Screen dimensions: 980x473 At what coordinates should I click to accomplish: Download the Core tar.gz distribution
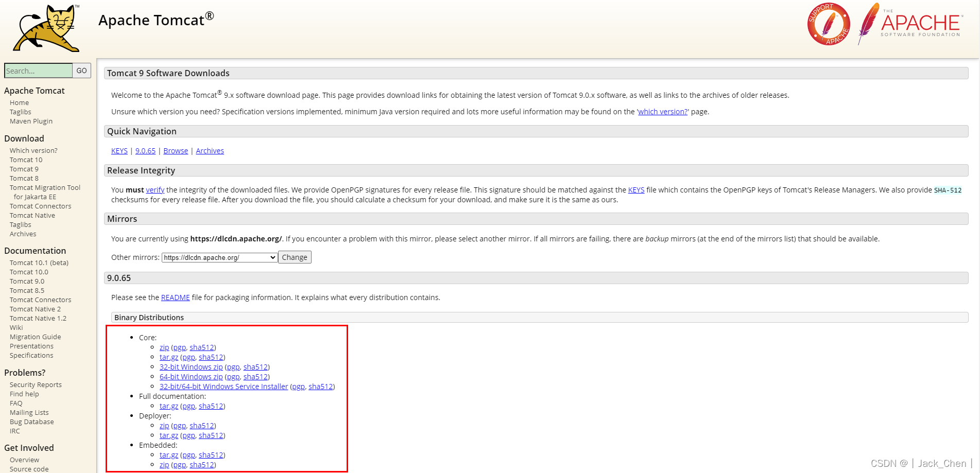click(169, 357)
